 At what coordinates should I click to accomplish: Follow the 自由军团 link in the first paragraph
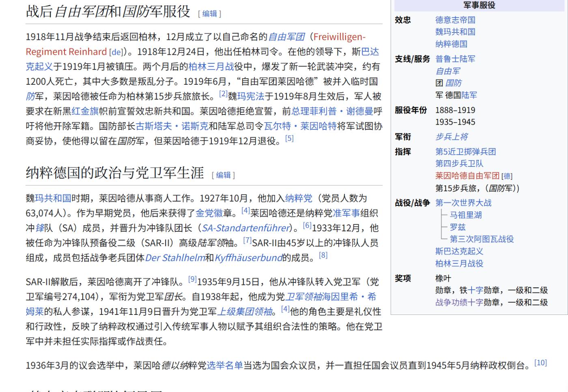coord(286,37)
